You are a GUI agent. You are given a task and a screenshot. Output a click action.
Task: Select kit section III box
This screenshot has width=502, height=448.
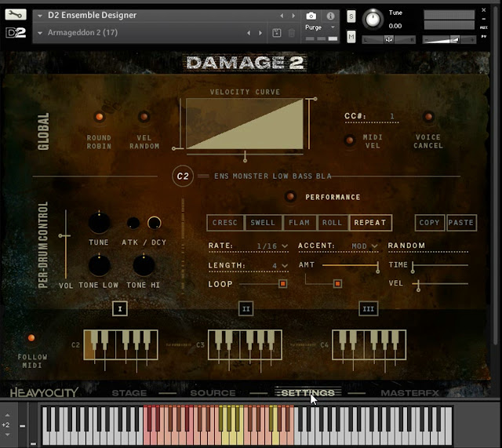click(368, 308)
